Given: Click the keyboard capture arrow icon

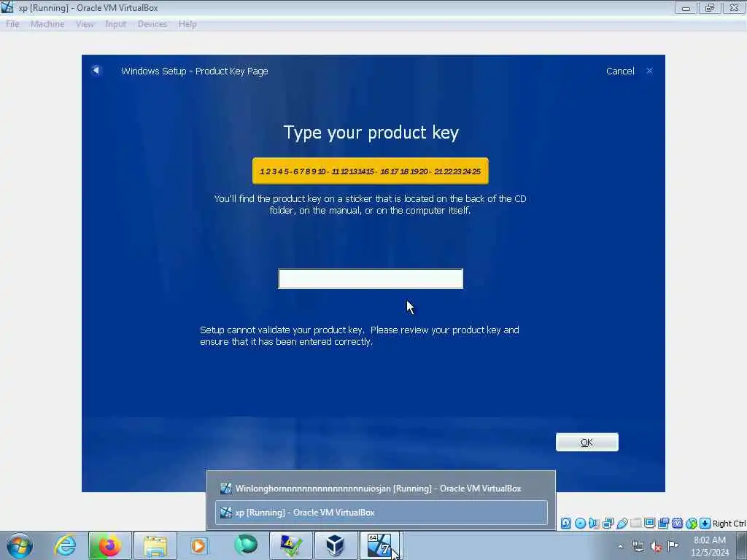Looking at the screenshot, I should tap(705, 524).
